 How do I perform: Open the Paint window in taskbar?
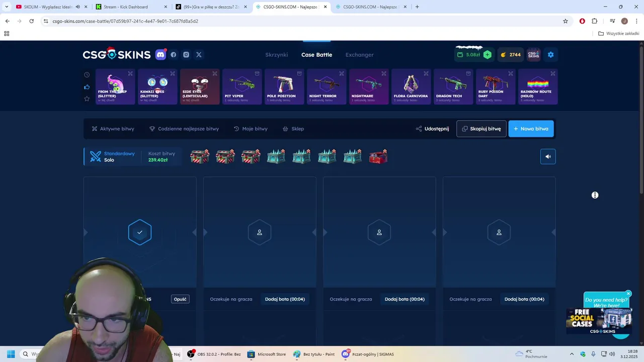point(314,354)
